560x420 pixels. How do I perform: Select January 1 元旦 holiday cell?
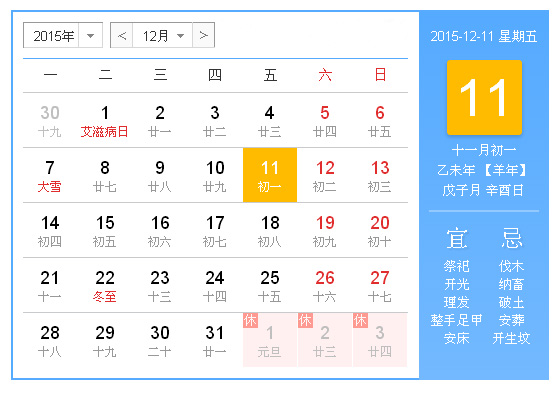click(270, 340)
